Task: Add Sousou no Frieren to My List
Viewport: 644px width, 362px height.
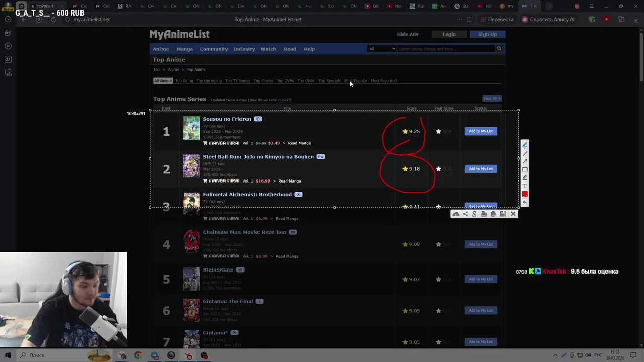Action: 481,131
